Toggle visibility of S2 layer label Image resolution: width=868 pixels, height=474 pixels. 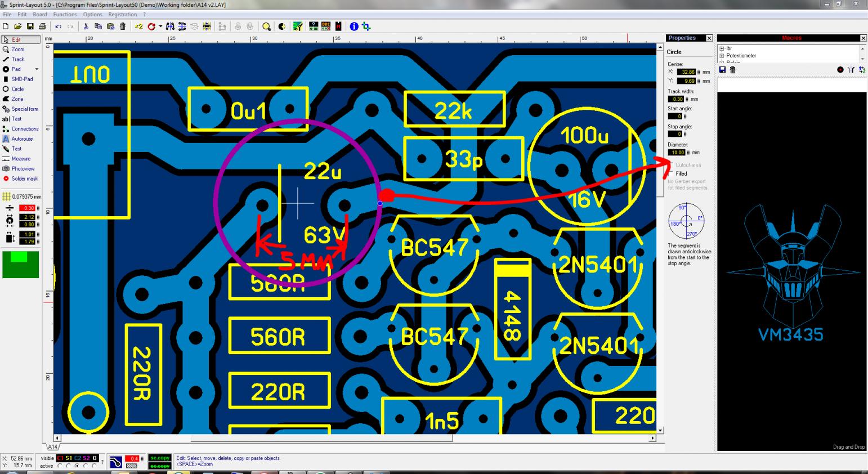[x=86, y=458]
